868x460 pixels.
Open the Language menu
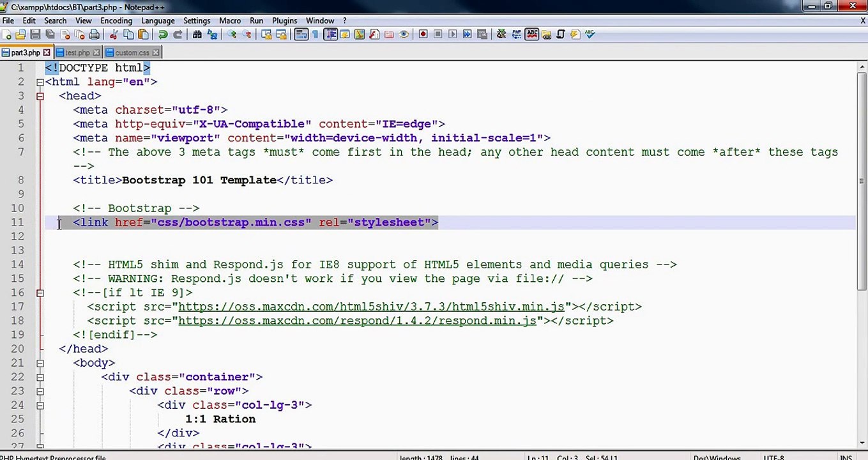158,20
